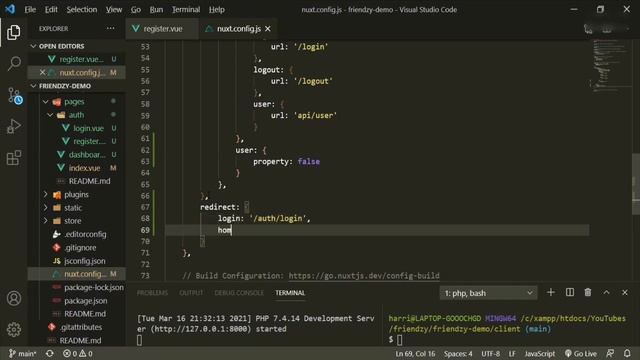Select the Terminal panel tab

click(290, 293)
